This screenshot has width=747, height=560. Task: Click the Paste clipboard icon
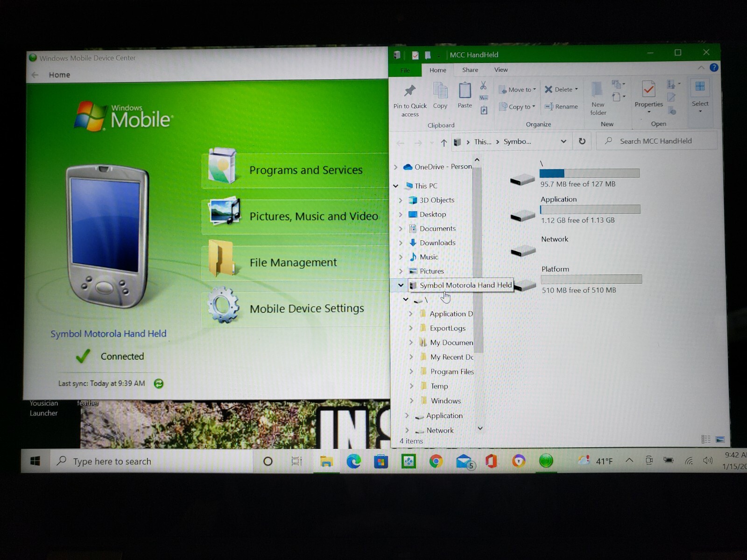point(465,91)
